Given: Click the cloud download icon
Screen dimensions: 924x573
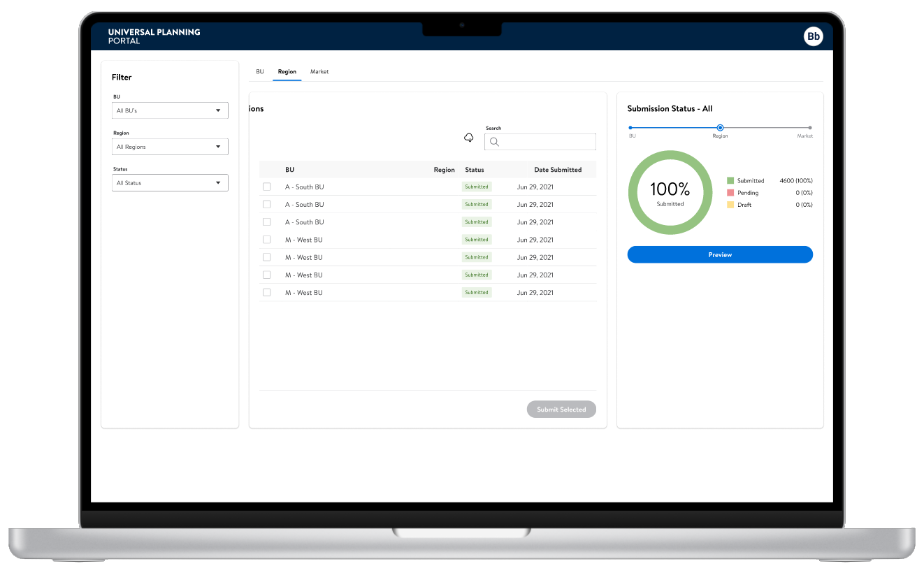Looking at the screenshot, I should coord(469,138).
